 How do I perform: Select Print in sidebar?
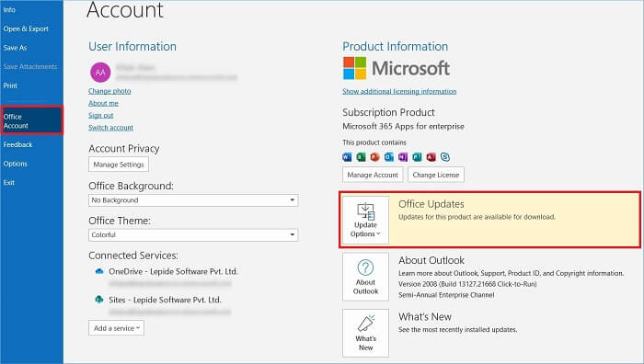pyautogui.click(x=10, y=85)
